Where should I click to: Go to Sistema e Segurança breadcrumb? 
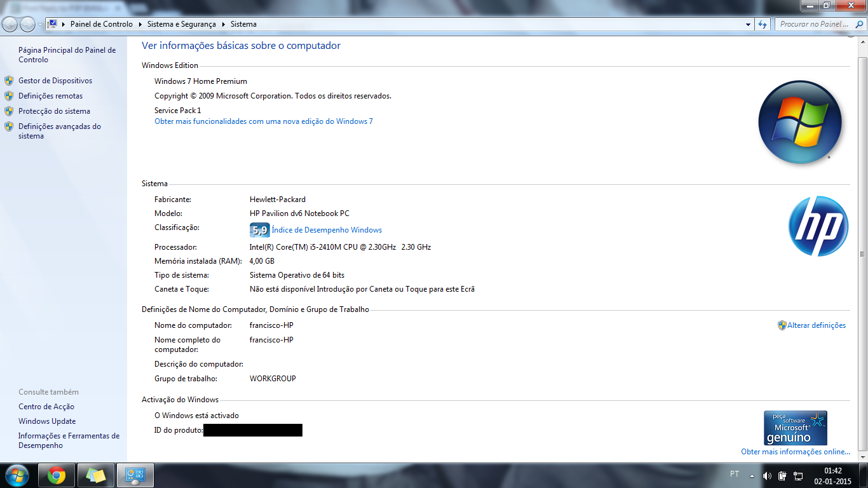pyautogui.click(x=181, y=24)
